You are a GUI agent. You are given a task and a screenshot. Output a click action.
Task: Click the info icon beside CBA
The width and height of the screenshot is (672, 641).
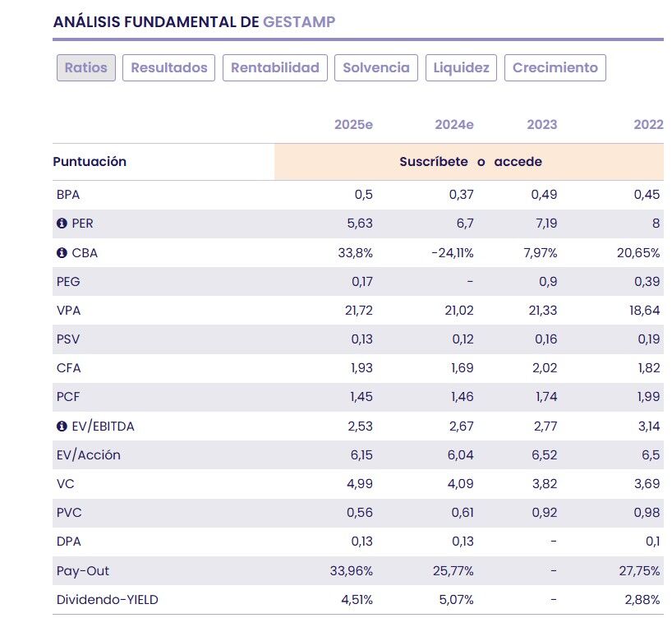(61, 253)
